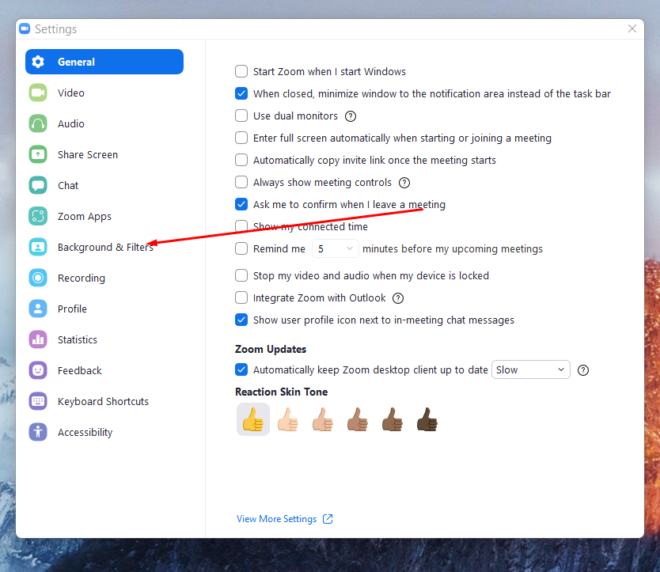Open Background & Filters settings

click(x=105, y=247)
